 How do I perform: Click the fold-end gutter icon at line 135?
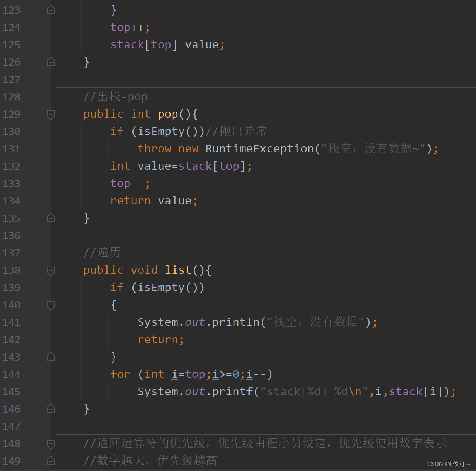[51, 218]
